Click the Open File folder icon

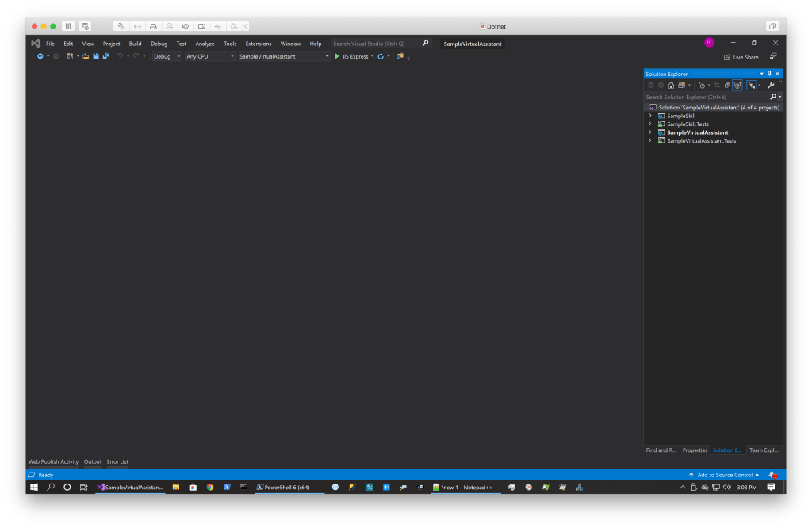point(86,56)
